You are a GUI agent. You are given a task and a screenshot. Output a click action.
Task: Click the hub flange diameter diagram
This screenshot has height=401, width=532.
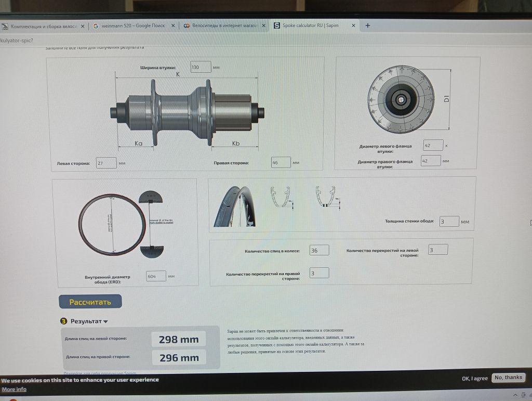tap(400, 99)
